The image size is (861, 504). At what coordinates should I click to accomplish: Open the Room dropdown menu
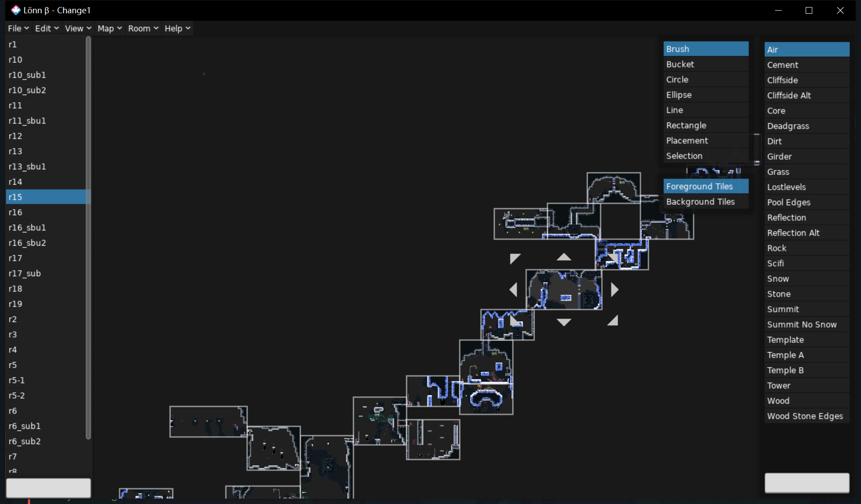point(143,28)
